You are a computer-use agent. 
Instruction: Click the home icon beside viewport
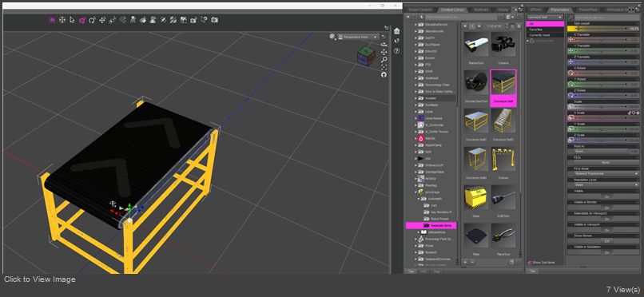pyautogui.click(x=397, y=31)
